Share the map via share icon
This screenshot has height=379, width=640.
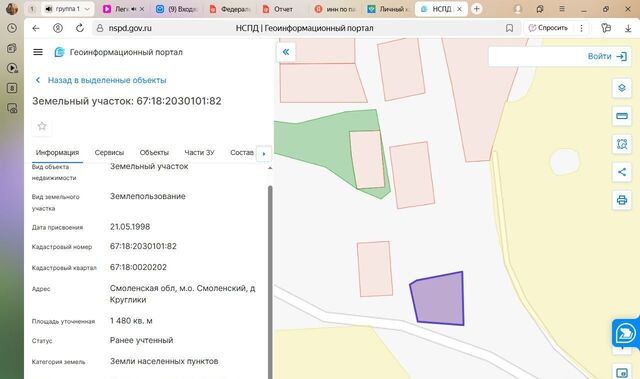pyautogui.click(x=622, y=172)
